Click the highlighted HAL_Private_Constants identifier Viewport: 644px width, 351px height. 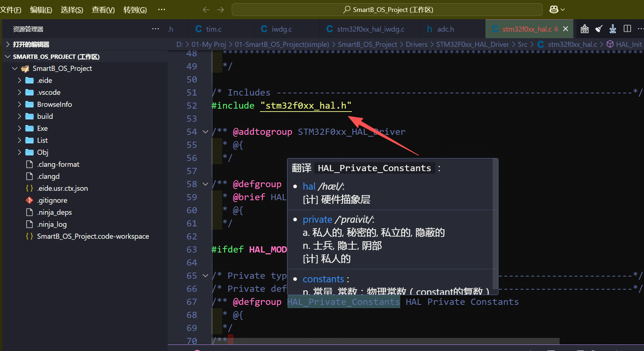[x=343, y=302]
